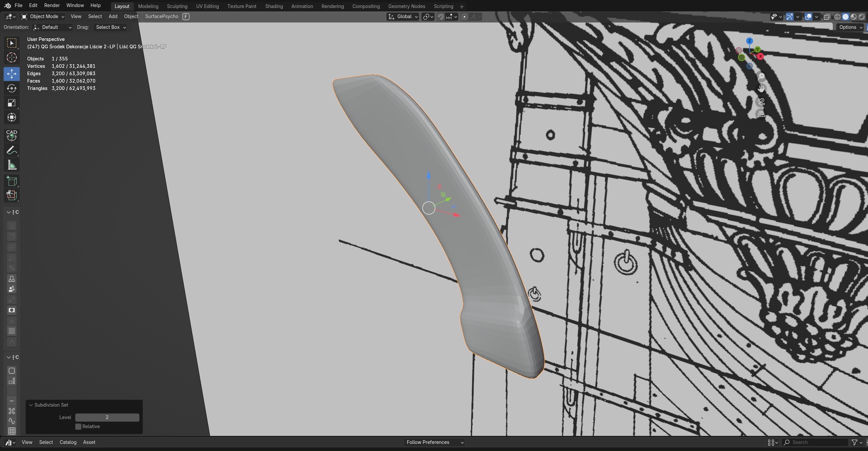This screenshot has width=868, height=451.
Task: Click the hand pan view icon
Action: 761,89
